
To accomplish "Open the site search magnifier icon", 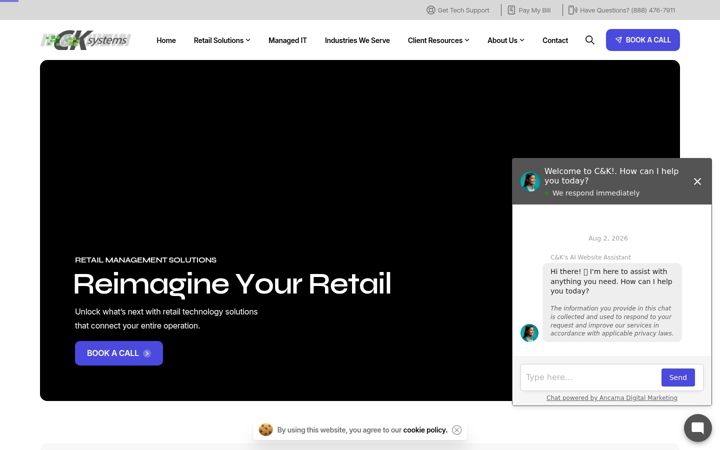I will point(590,40).
